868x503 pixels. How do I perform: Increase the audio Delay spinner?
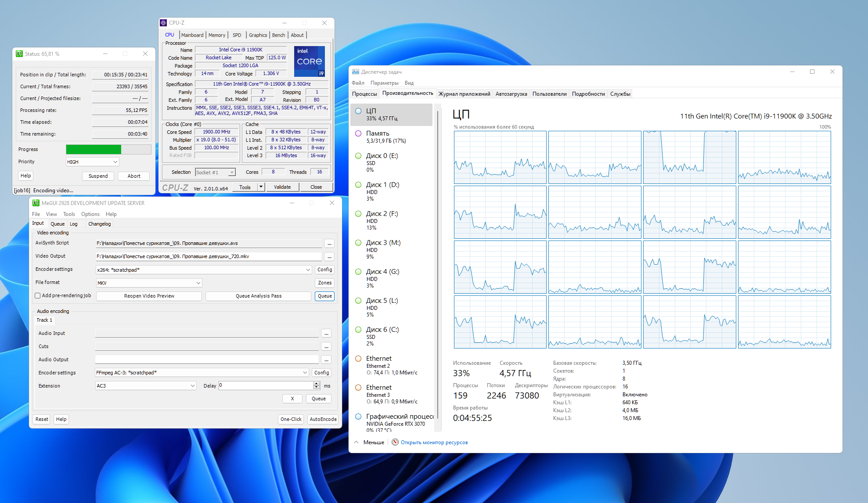[317, 384]
